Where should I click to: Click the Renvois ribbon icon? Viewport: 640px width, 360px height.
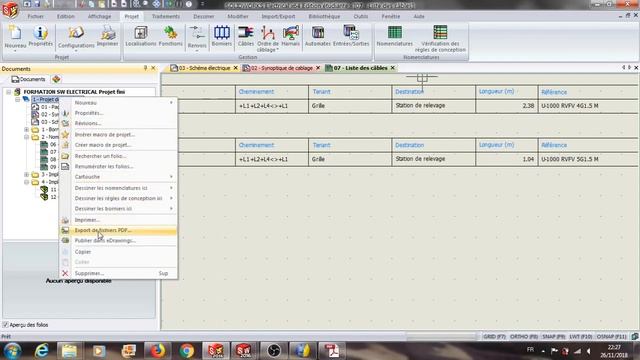coord(197,37)
